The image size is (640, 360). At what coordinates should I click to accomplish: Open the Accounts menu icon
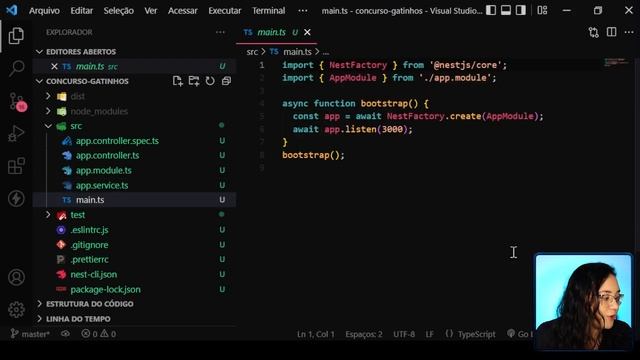pyautogui.click(x=16, y=277)
